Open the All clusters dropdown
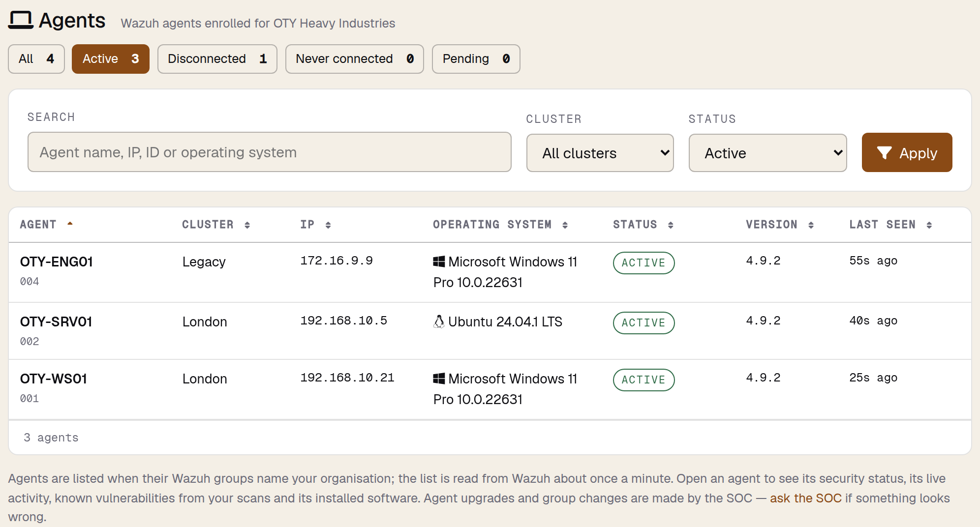 click(x=600, y=153)
